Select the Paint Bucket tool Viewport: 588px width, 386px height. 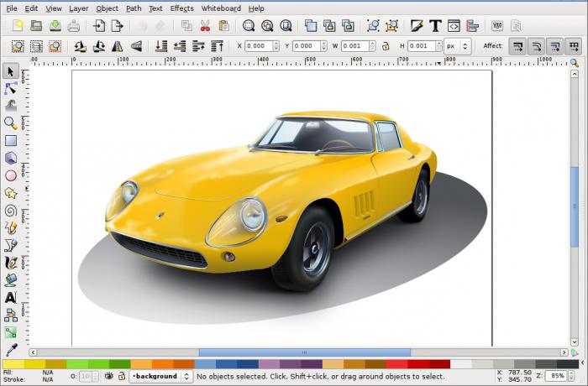click(10, 280)
